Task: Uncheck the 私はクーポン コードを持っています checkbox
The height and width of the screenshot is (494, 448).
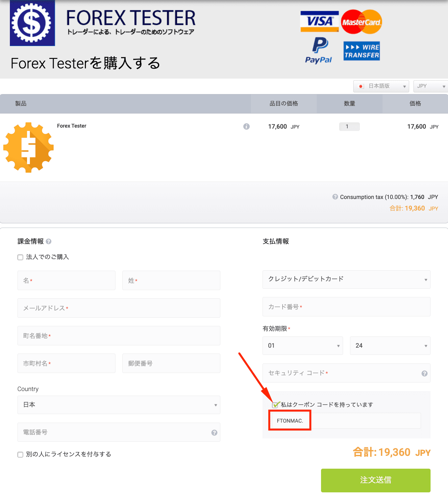Action: click(275, 405)
